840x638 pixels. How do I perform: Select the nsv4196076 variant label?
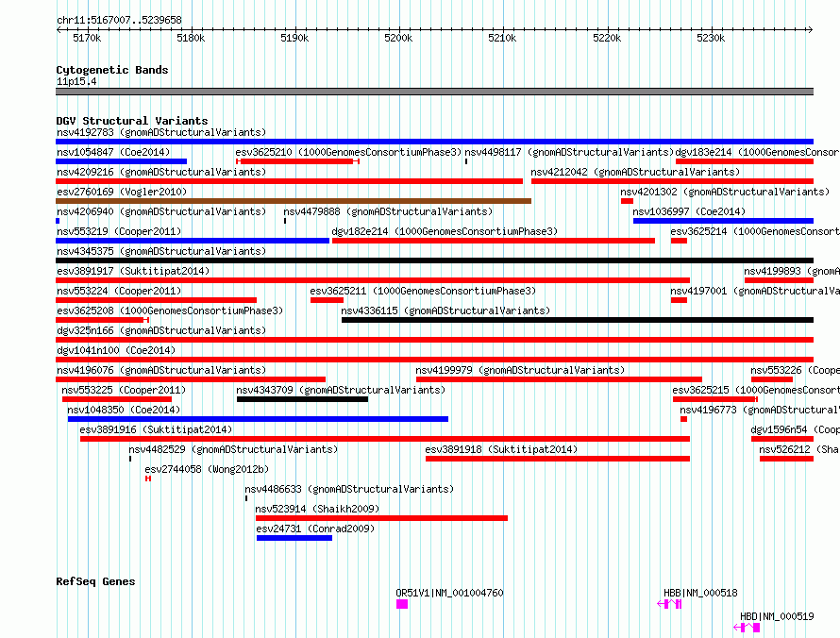(x=161, y=370)
